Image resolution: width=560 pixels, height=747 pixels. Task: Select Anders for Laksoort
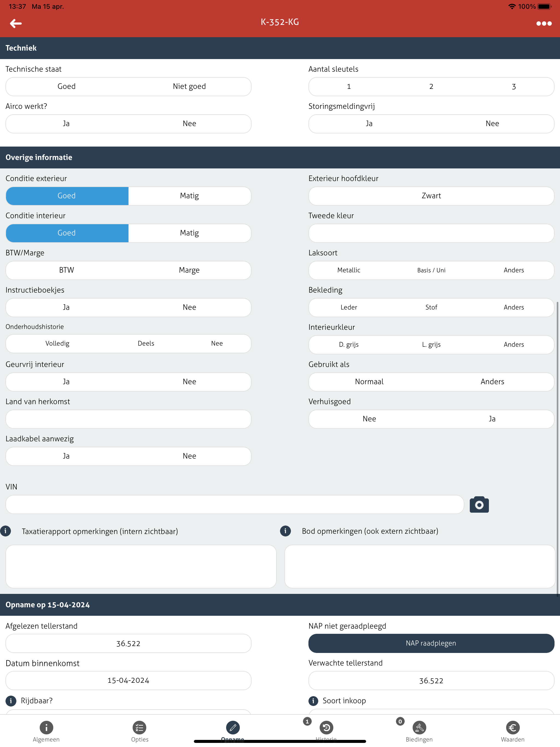point(514,270)
